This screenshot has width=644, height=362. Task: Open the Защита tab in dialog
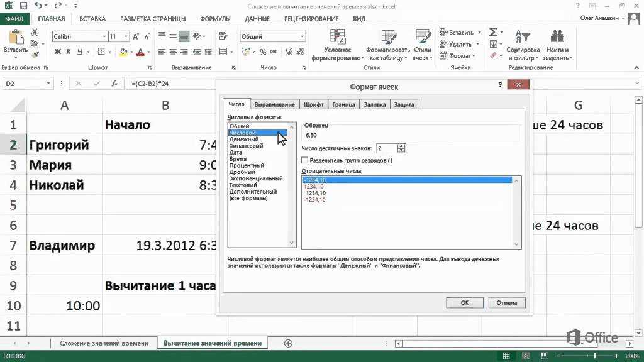pyautogui.click(x=404, y=105)
